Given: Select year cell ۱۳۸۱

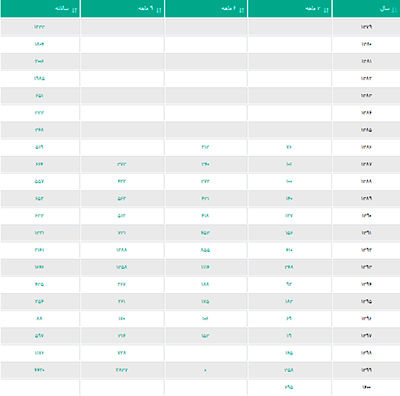Looking at the screenshot, I should point(366,61).
